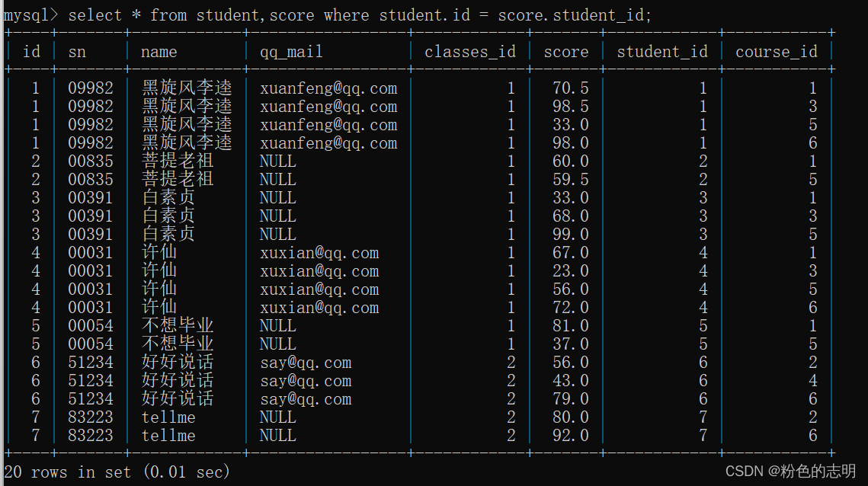The image size is (868, 486).
Task: Select the 'score' column header
Action: 565,52
